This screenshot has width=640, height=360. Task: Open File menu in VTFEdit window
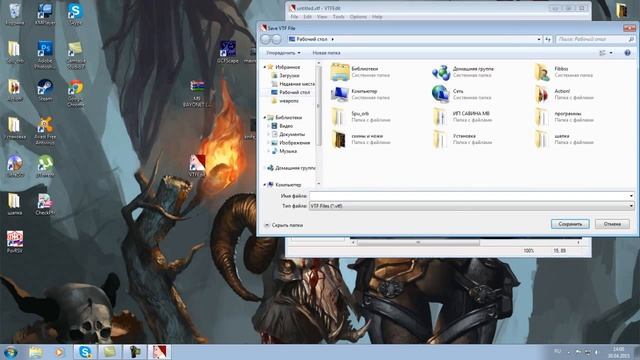tap(294, 17)
